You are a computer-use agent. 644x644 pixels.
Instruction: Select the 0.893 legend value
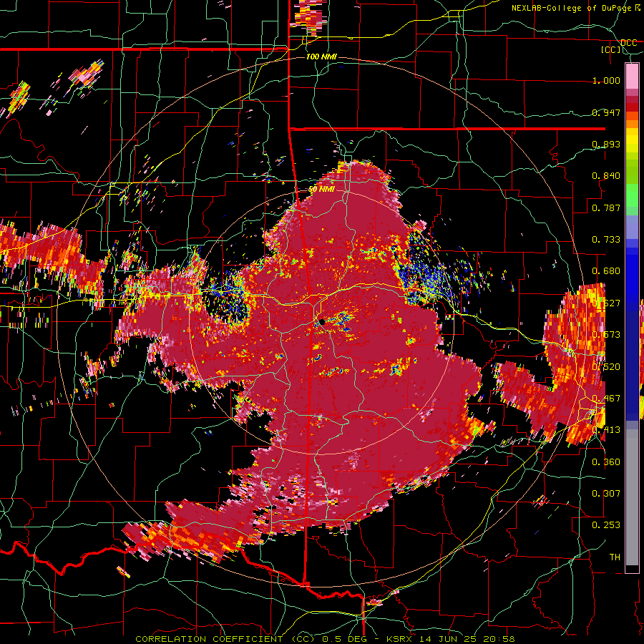point(606,144)
